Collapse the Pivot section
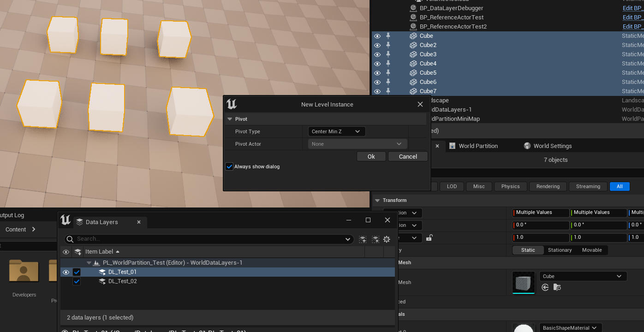Viewport: 644px width, 332px height. [229, 119]
